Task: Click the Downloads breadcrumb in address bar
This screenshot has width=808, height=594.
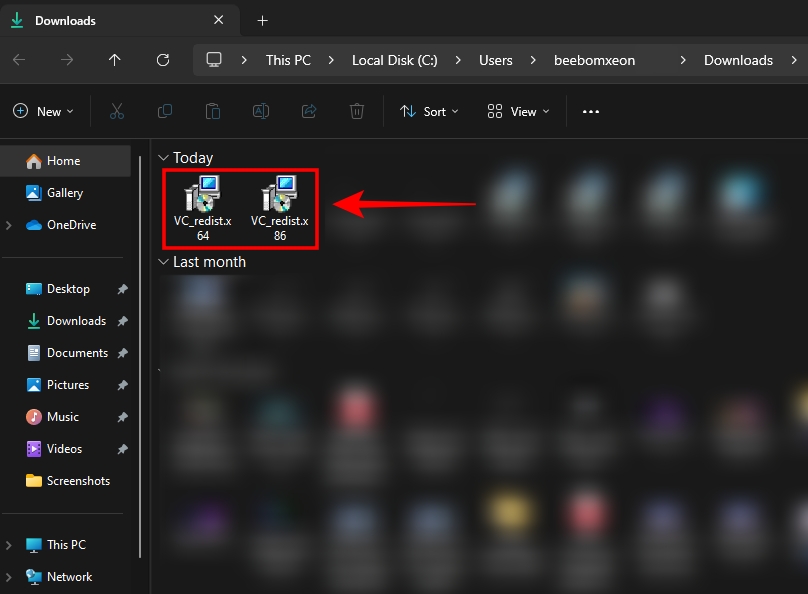Action: pos(738,60)
